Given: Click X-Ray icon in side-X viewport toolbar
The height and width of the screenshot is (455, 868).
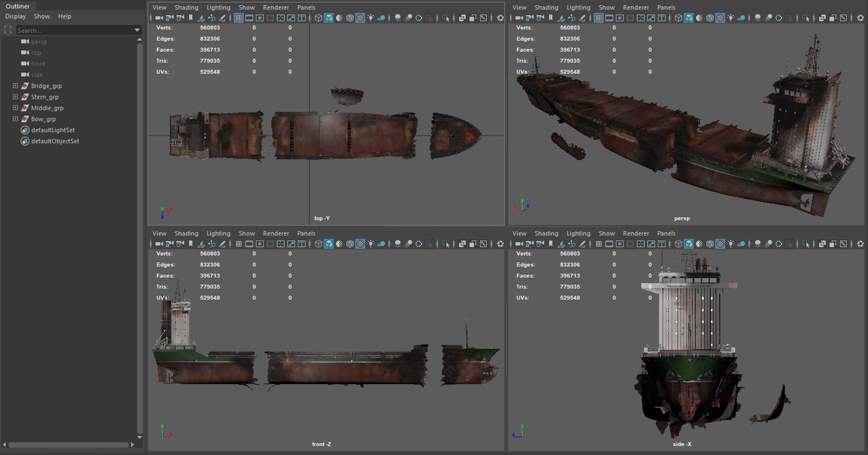Looking at the screenshot, I should click(822, 244).
